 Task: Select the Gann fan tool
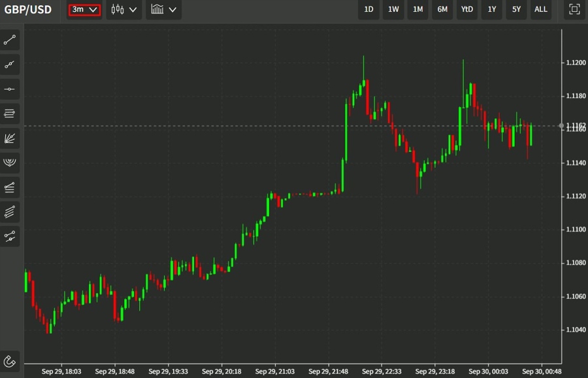[10, 138]
